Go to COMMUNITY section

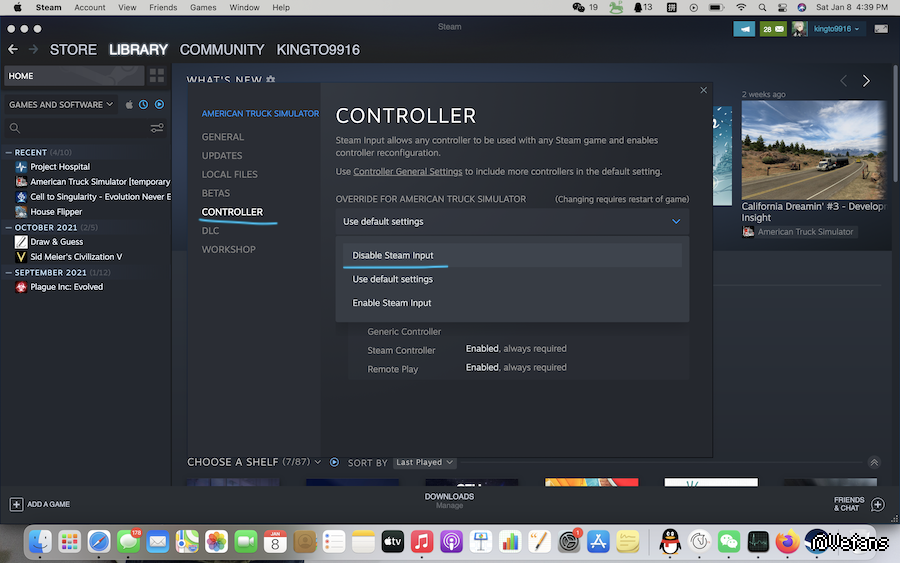pos(222,49)
